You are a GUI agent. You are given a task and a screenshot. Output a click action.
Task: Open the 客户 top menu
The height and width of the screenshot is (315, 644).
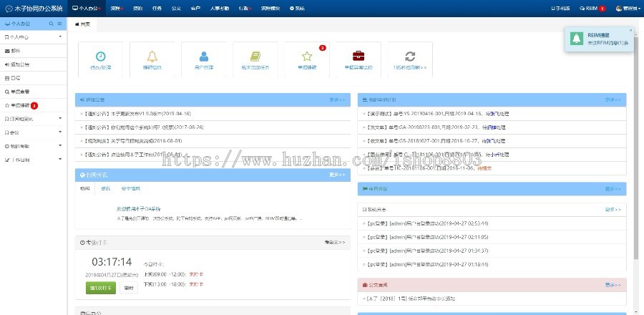(195, 8)
